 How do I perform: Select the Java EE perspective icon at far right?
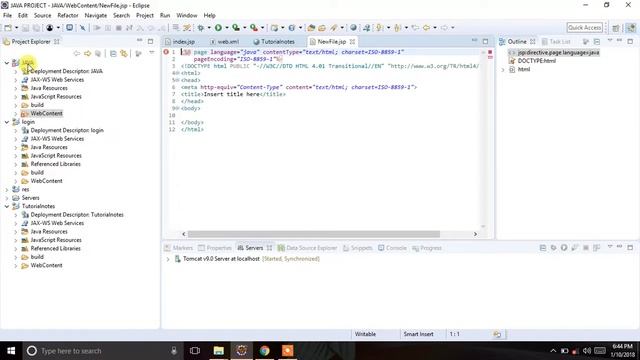631,28
